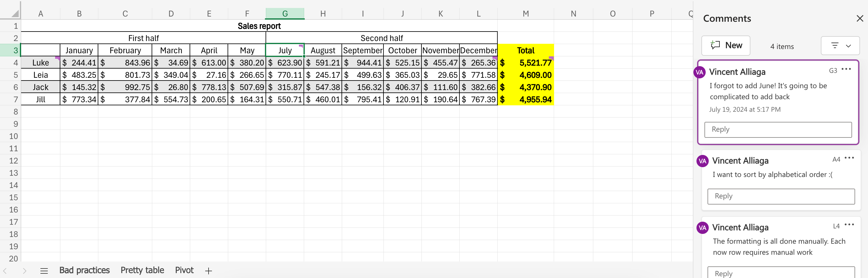
Task: Select the Sales report title cell
Action: (259, 26)
